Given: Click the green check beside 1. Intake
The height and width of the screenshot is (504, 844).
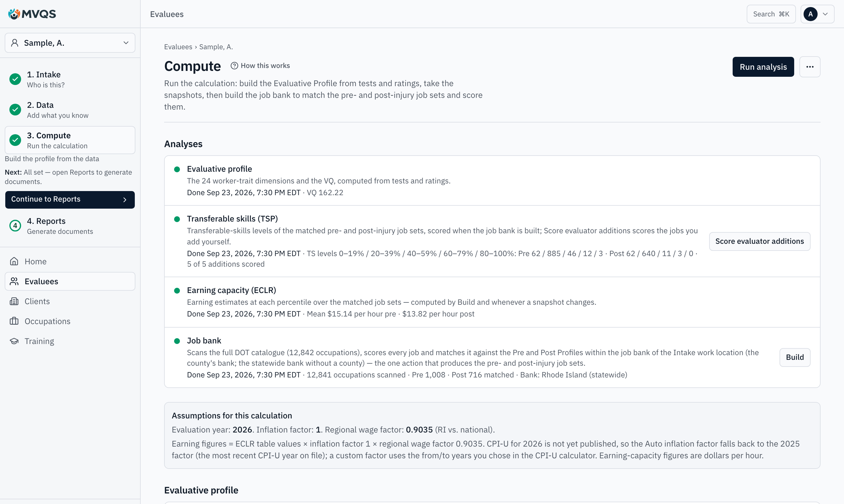Looking at the screenshot, I should 15,79.
